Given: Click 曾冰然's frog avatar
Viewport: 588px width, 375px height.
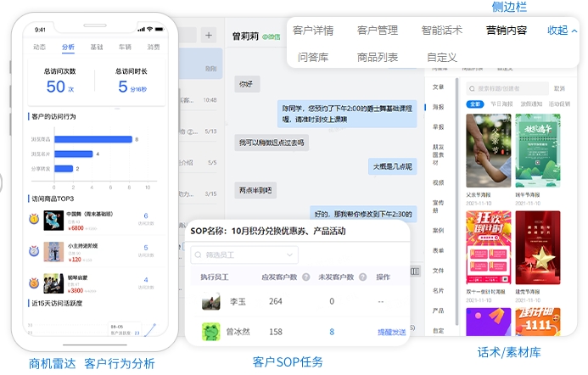Looking at the screenshot, I should pyautogui.click(x=211, y=332).
